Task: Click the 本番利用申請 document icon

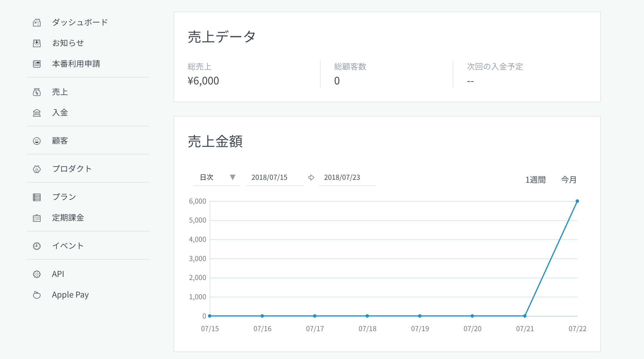Action: 37,64
